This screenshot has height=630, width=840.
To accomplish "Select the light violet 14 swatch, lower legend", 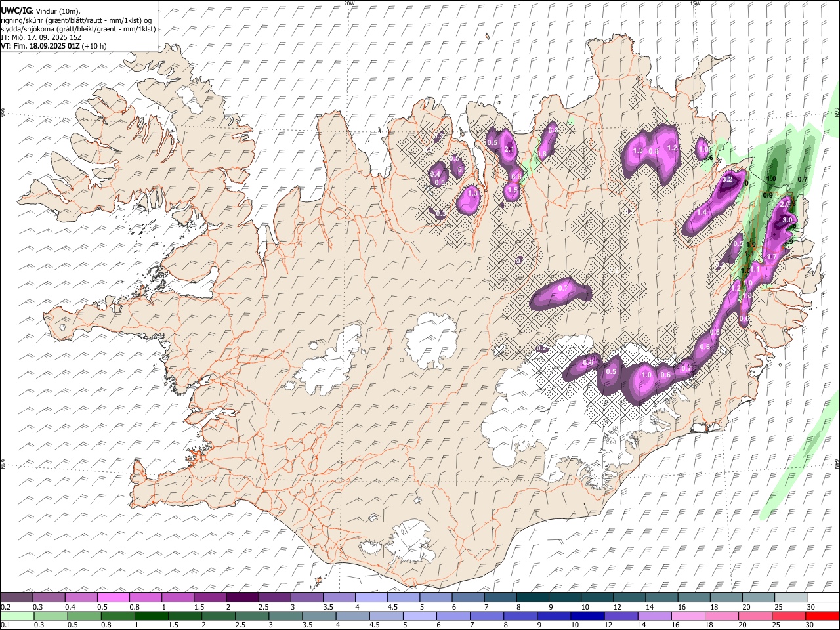I will [x=654, y=616].
